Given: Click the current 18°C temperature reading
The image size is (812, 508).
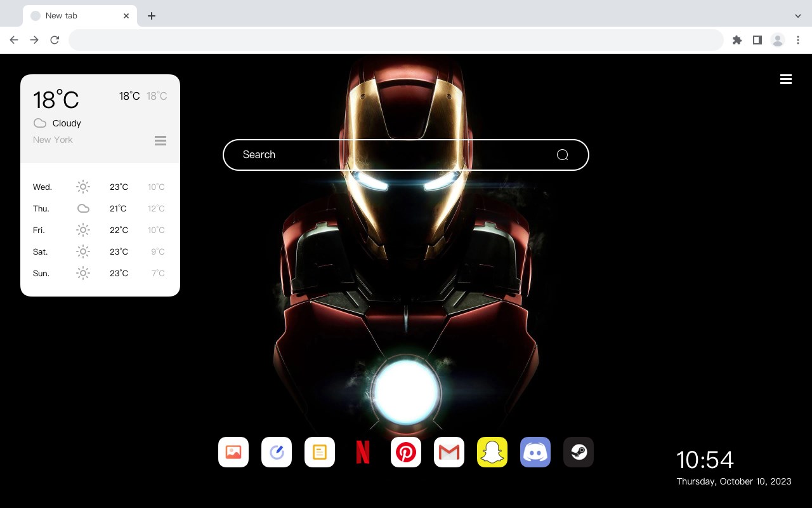Looking at the screenshot, I should 56,99.
